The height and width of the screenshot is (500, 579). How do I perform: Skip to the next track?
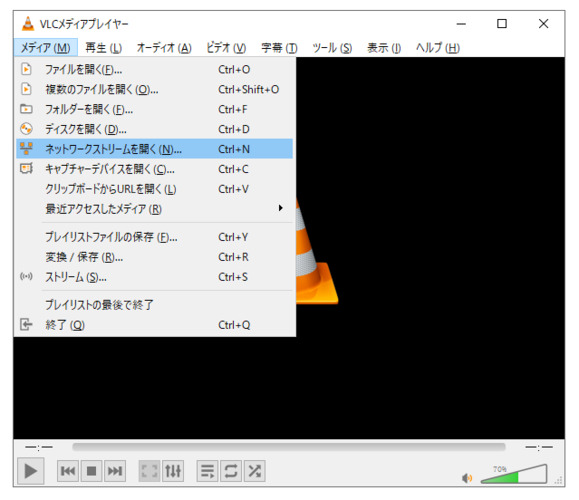click(x=115, y=471)
